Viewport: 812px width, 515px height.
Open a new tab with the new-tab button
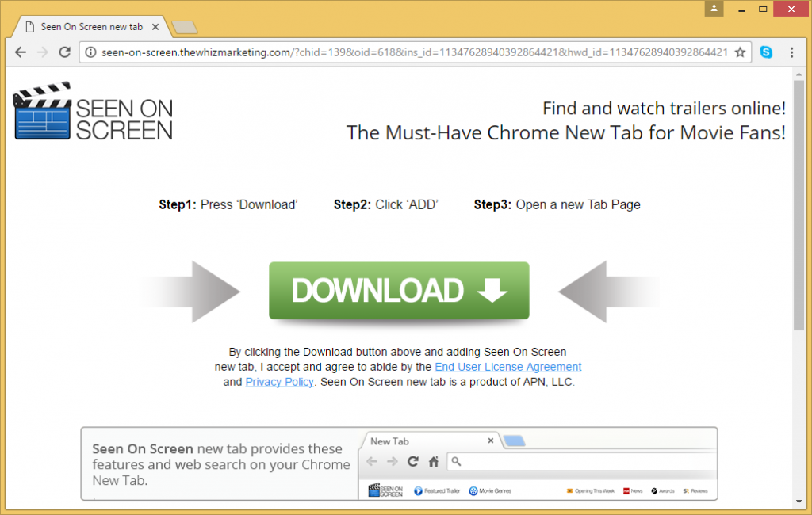click(x=184, y=28)
